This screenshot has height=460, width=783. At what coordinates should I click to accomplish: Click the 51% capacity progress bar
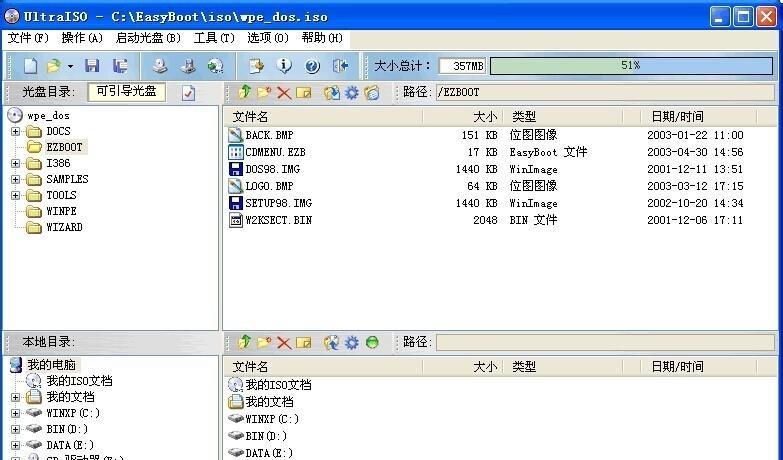[631, 65]
